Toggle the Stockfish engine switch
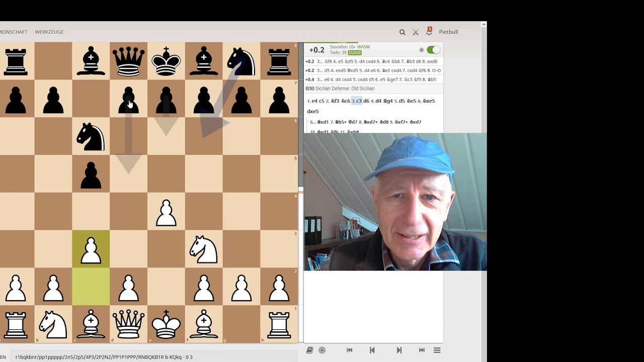 click(433, 50)
